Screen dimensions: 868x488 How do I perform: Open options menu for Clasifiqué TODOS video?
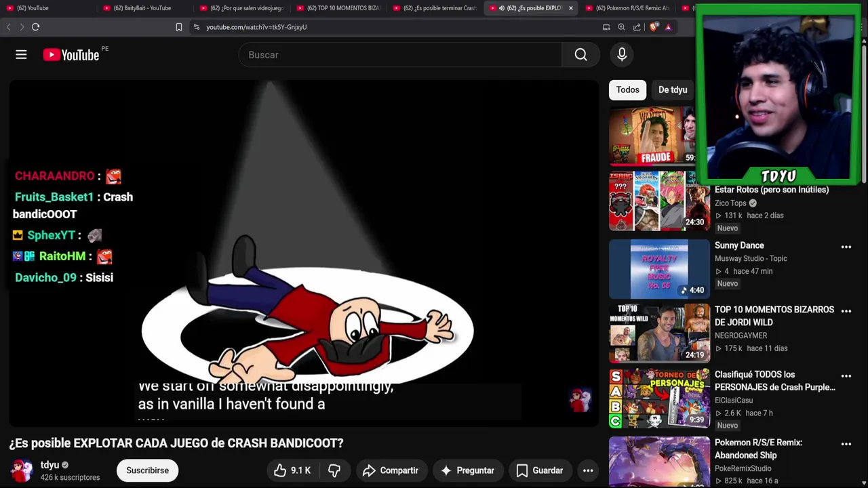click(846, 375)
